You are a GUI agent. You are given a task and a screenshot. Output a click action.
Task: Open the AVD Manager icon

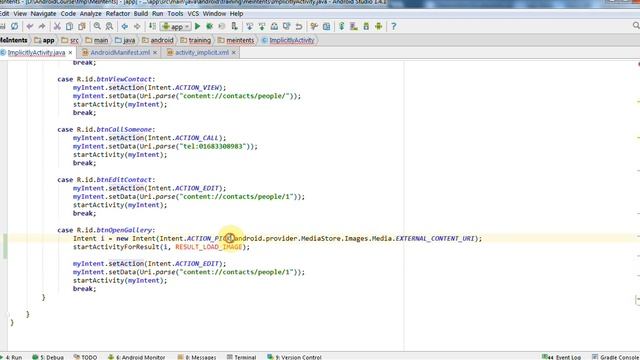point(353,27)
